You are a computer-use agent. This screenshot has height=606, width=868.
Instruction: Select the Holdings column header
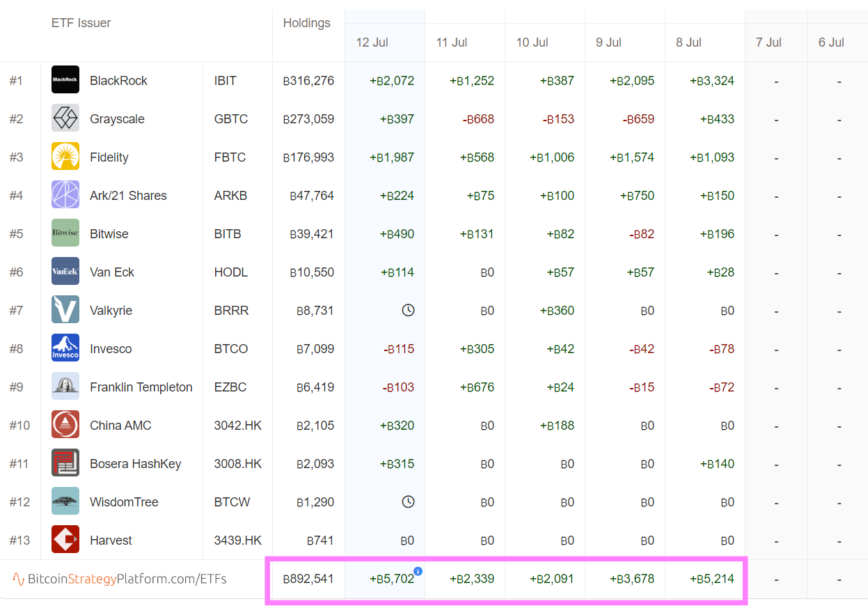point(306,23)
